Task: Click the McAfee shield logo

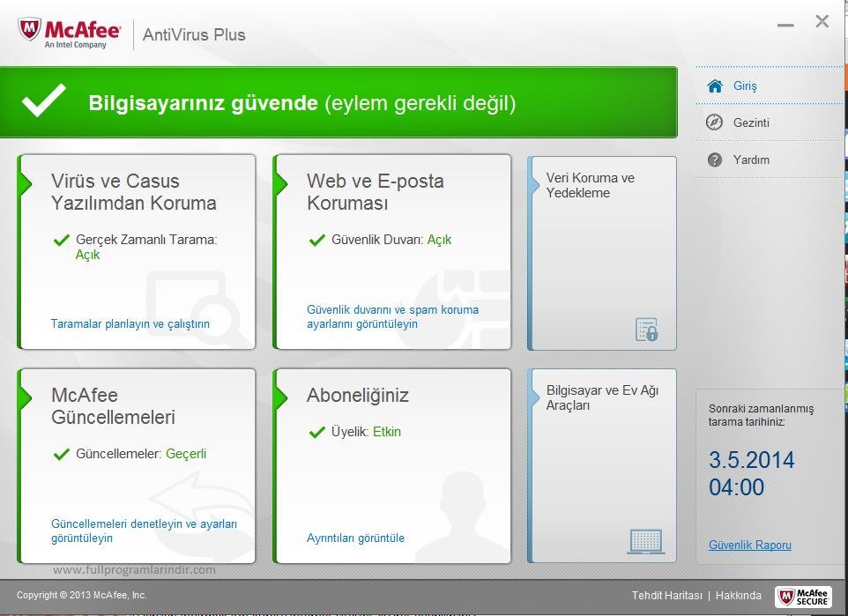Action: point(29,30)
